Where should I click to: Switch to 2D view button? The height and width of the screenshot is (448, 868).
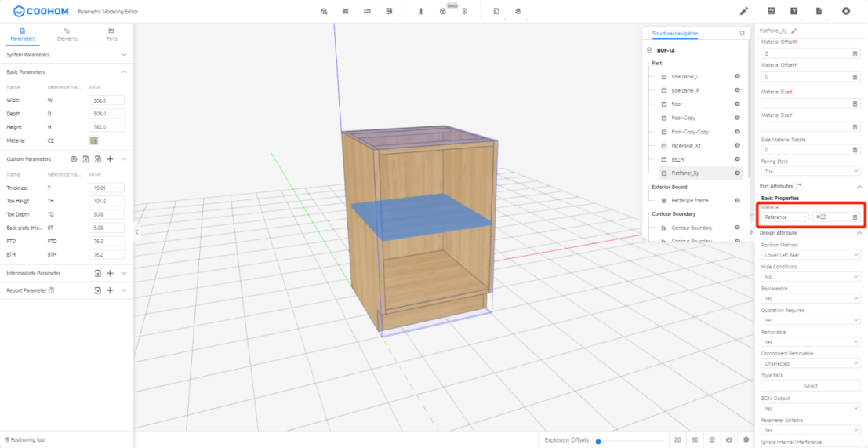(x=677, y=440)
